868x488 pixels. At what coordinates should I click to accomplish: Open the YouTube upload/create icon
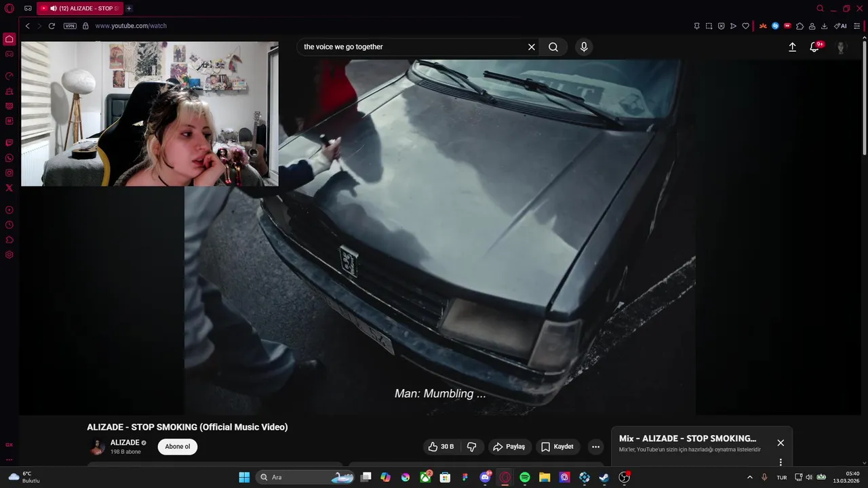(792, 47)
